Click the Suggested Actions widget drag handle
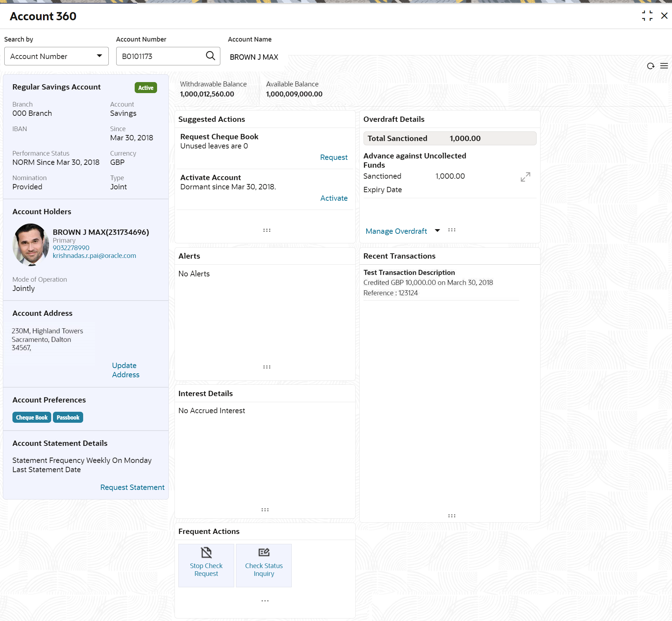 pos(267,230)
